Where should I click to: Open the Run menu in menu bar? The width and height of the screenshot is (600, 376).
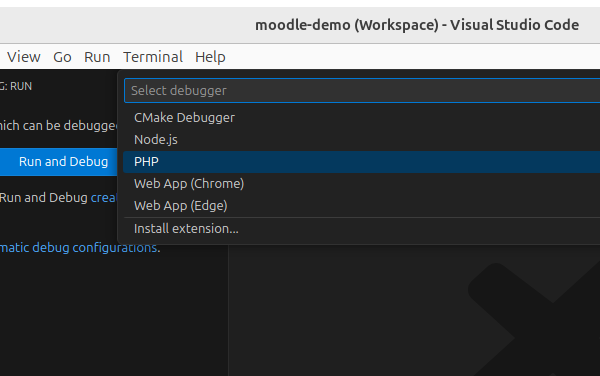(97, 57)
